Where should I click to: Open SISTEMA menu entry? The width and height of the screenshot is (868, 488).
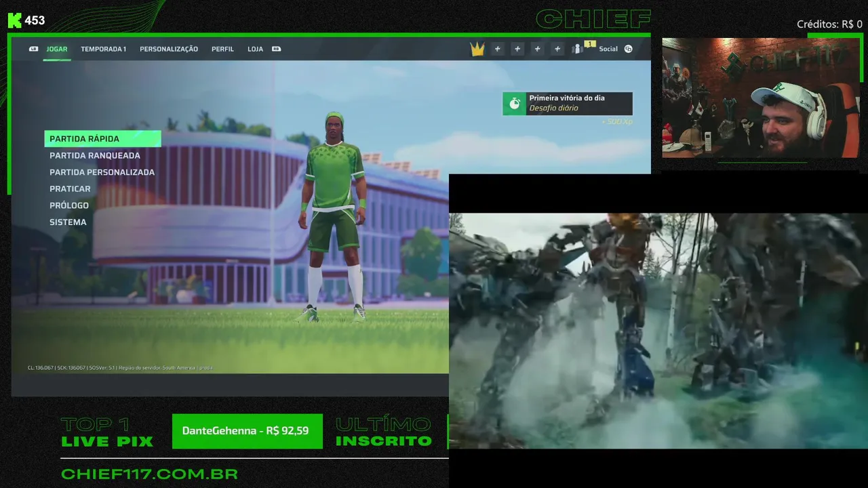pyautogui.click(x=68, y=222)
